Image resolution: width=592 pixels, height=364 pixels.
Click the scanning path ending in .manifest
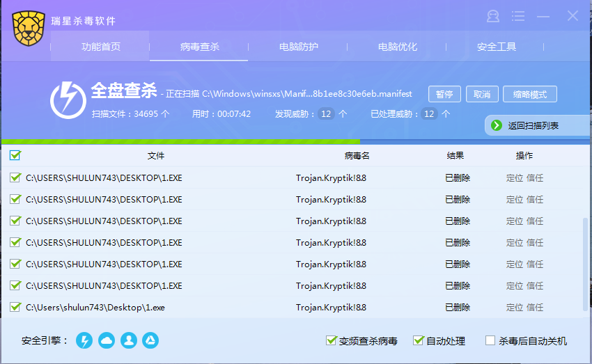pyautogui.click(x=307, y=93)
